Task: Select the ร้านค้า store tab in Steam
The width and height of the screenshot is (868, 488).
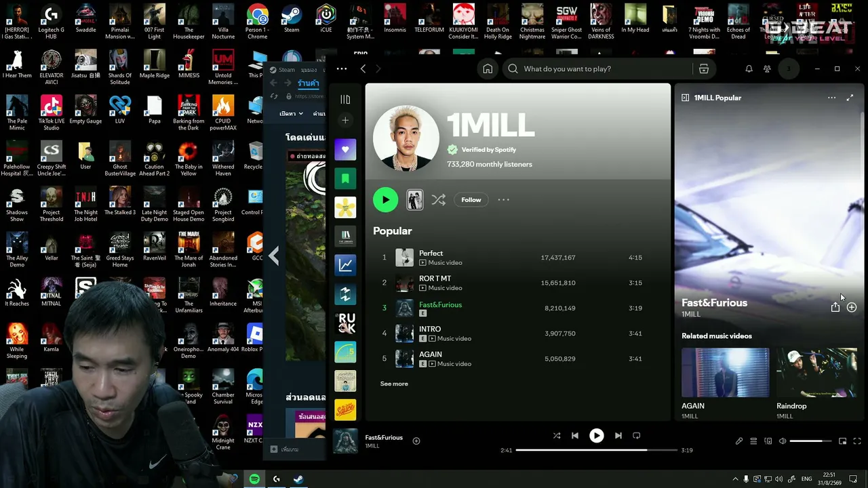Action: (x=309, y=83)
